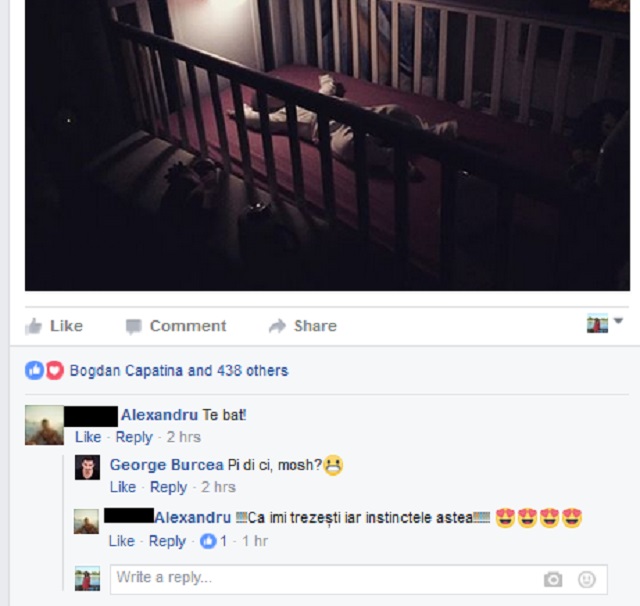This screenshot has width=640, height=606.
Task: Open Alexandru's top comment profile picture
Action: 44,425
